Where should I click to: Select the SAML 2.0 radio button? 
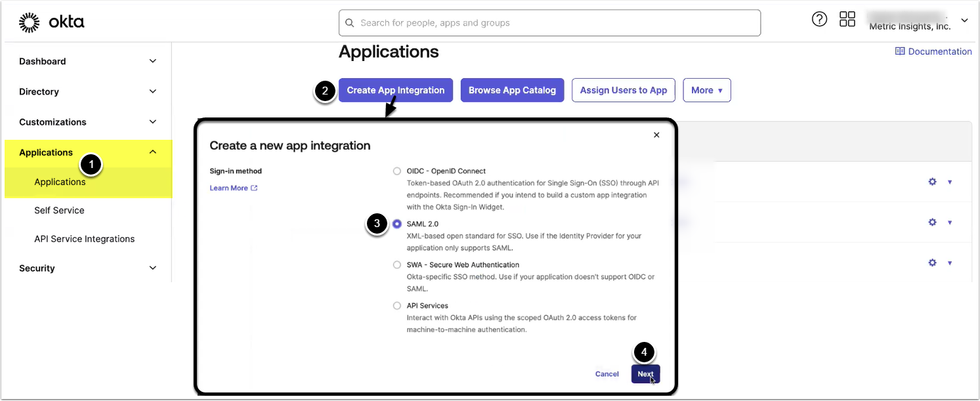(396, 224)
